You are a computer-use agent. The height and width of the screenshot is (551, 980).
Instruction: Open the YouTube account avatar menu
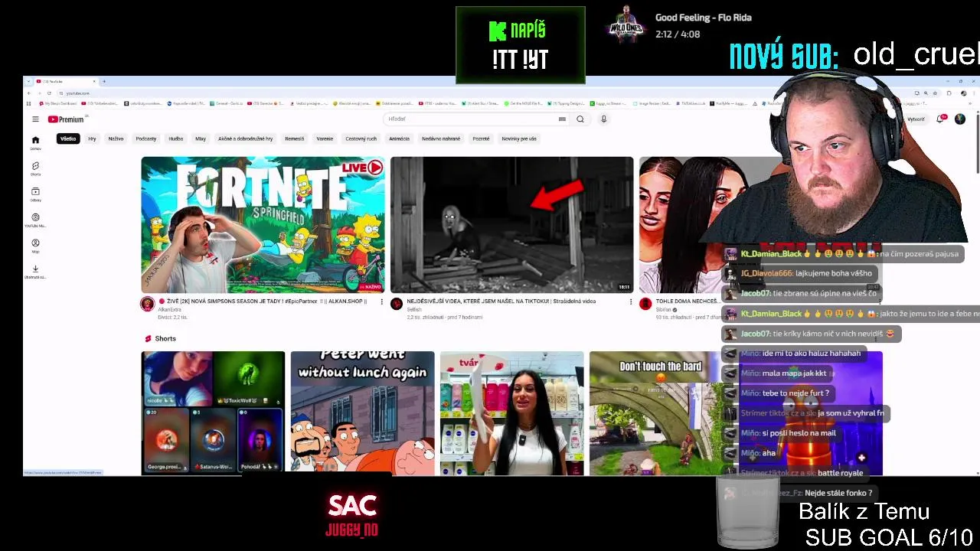coord(960,119)
